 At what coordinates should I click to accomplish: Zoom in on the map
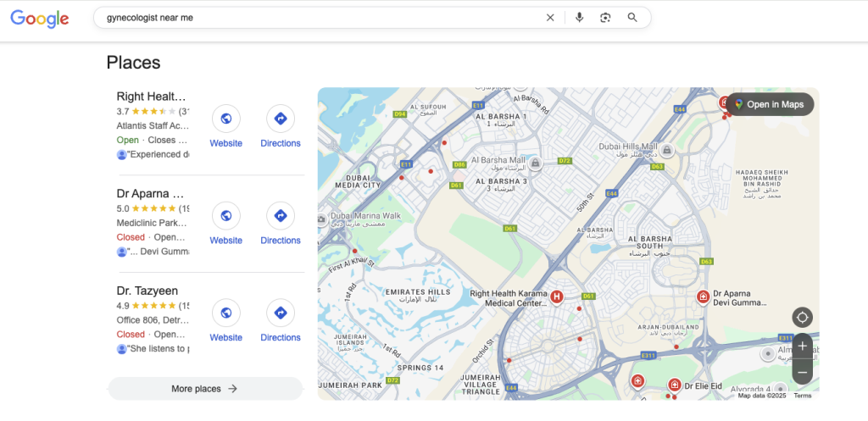pos(802,346)
